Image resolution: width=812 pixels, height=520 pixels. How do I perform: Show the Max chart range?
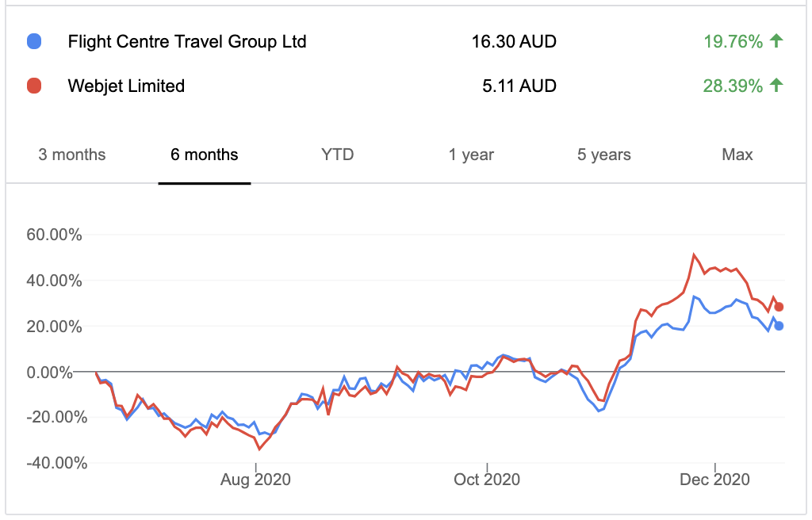(x=737, y=155)
